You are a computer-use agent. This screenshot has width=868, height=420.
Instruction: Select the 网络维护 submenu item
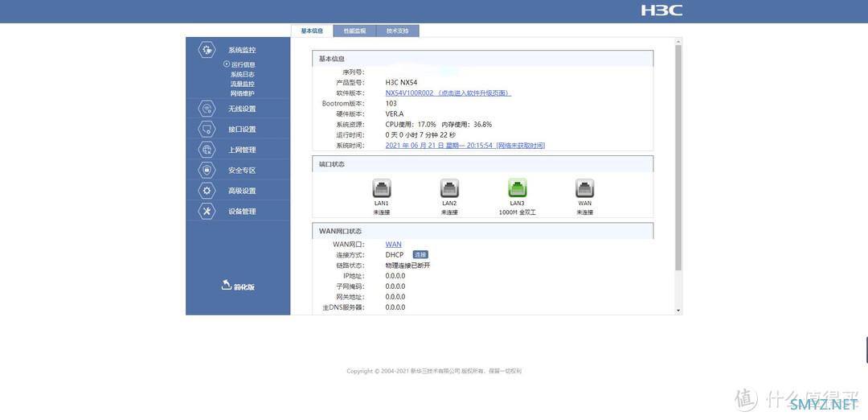[243, 93]
